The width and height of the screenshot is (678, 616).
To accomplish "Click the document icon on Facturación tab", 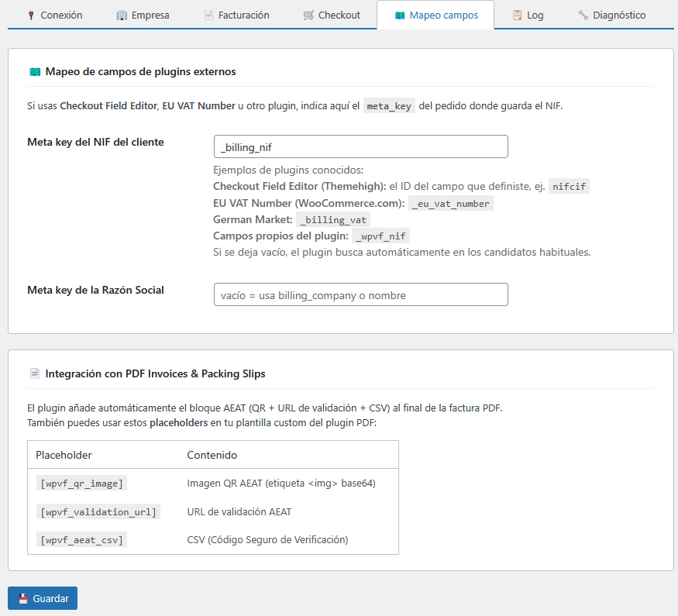I will [208, 15].
